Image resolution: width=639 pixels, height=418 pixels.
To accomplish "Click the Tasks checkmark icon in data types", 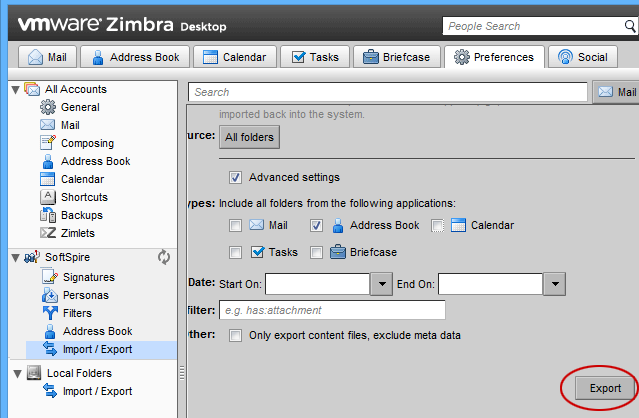I will pyautogui.click(x=258, y=252).
